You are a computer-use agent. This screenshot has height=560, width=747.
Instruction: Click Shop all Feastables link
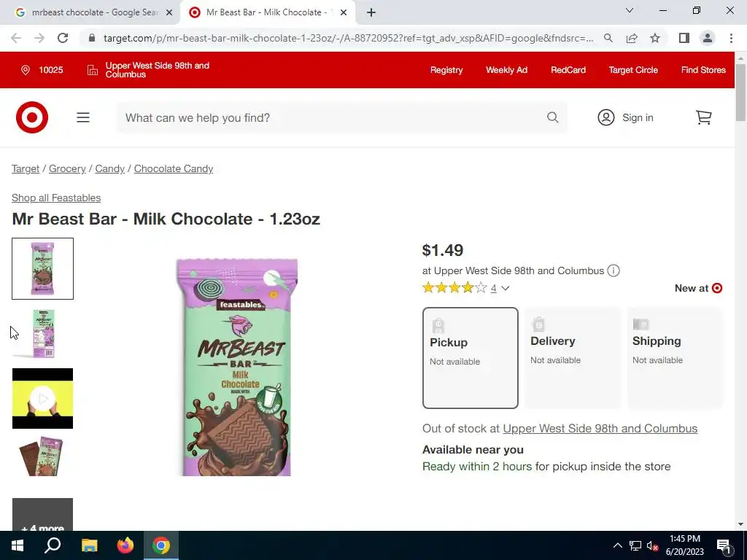pos(56,198)
